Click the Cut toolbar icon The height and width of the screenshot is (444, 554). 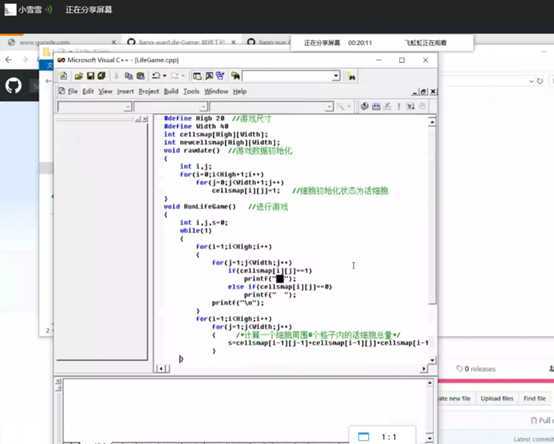click(117, 76)
